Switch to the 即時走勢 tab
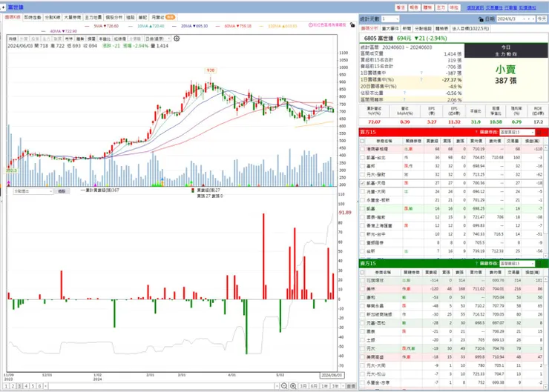549x392 pixels. coord(33,17)
